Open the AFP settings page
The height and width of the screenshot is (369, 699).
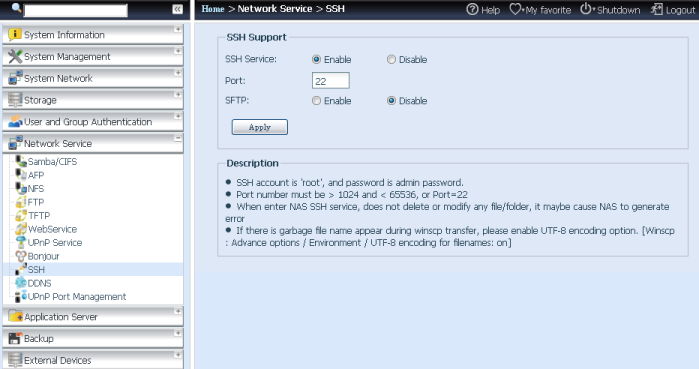[36, 175]
